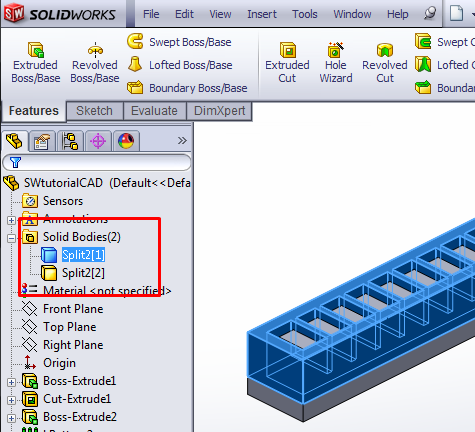Open the View menu
The width and height of the screenshot is (475, 432).
pos(220,14)
